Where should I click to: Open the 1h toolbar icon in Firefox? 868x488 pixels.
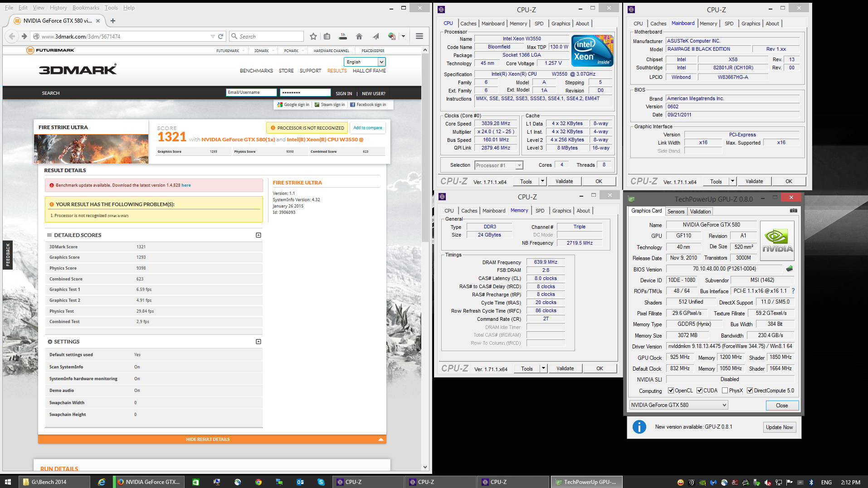pyautogui.click(x=343, y=36)
